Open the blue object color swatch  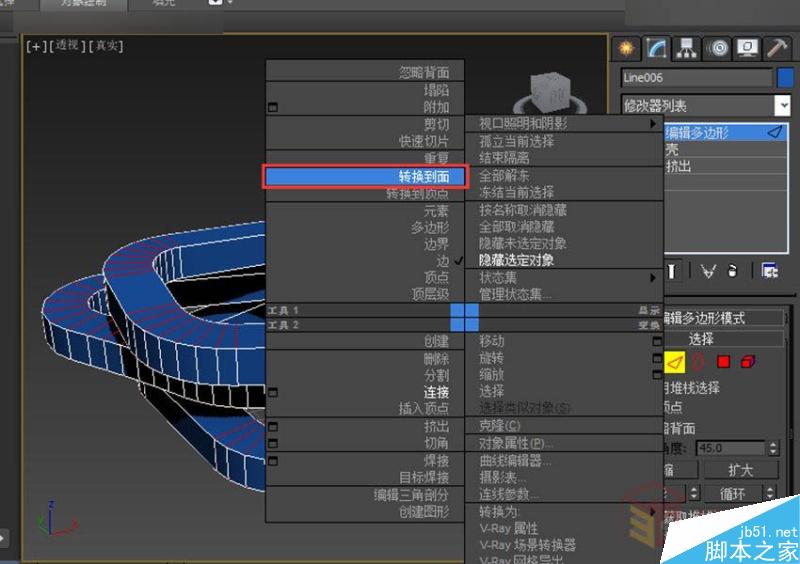[x=785, y=78]
